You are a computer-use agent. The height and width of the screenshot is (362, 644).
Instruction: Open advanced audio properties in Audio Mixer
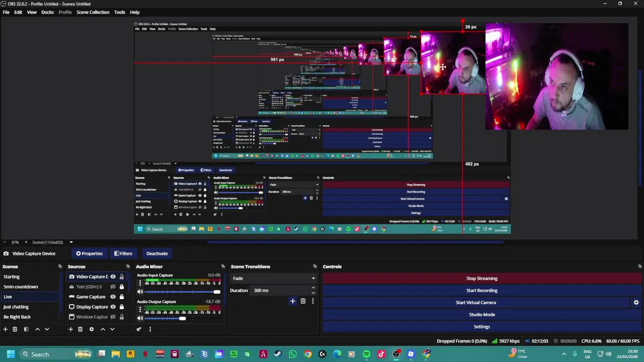[139, 329]
